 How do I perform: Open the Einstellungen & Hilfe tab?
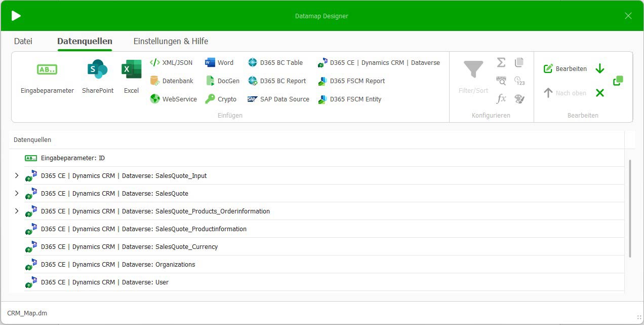click(x=171, y=41)
